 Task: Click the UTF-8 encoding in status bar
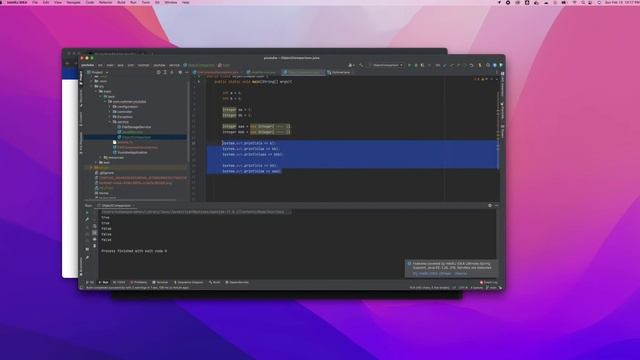463,288
